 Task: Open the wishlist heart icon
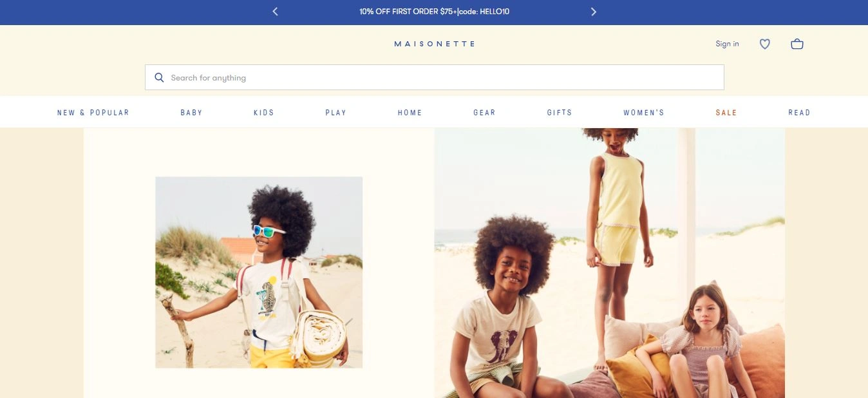(764, 44)
